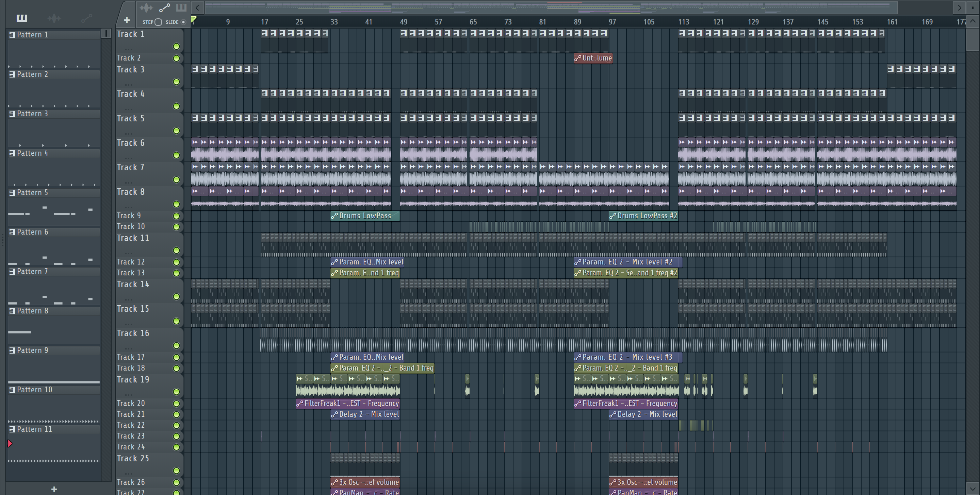Enable STEP editing mode

[158, 22]
